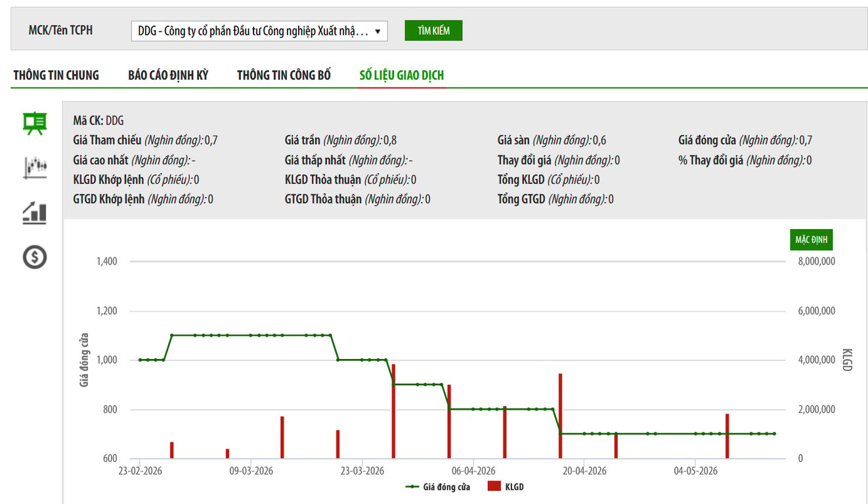Open the dollar coin financial icon
The width and height of the screenshot is (868, 504).
pos(34,257)
